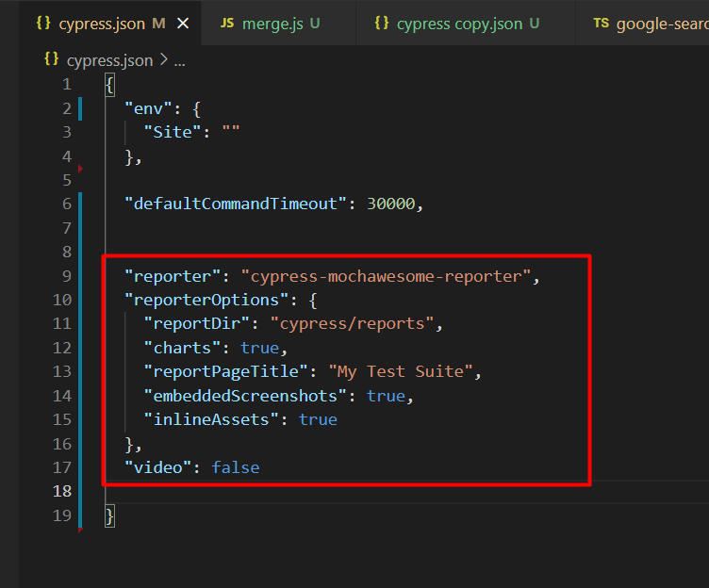Click the "reportPageTitle" key
The height and width of the screenshot is (588, 709).
coord(225,371)
